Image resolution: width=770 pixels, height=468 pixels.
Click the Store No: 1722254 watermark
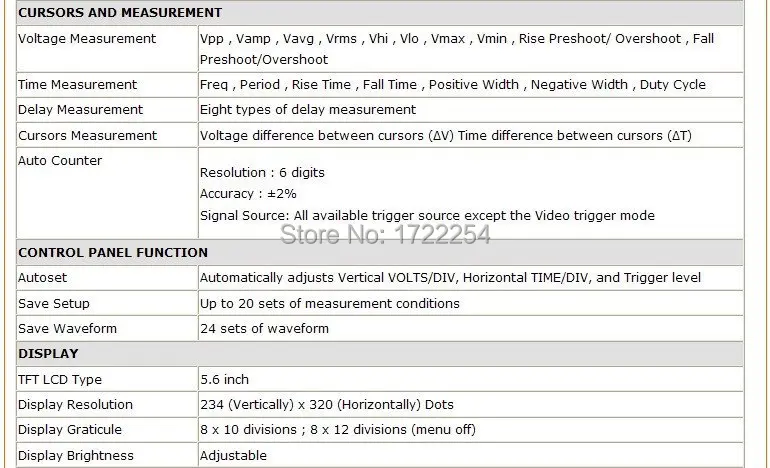[385, 234]
